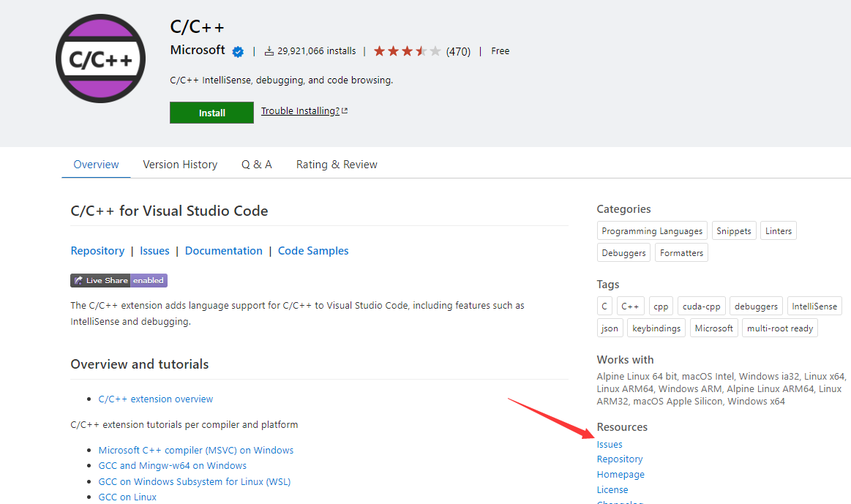
Task: Click the cuda-cpp tag
Action: pos(701,306)
